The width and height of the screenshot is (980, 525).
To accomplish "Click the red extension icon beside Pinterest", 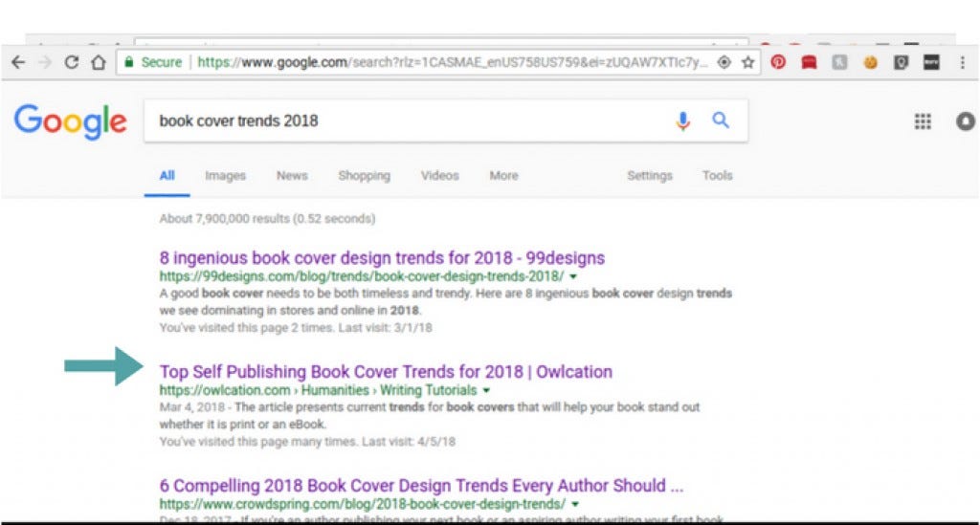I will point(809,62).
